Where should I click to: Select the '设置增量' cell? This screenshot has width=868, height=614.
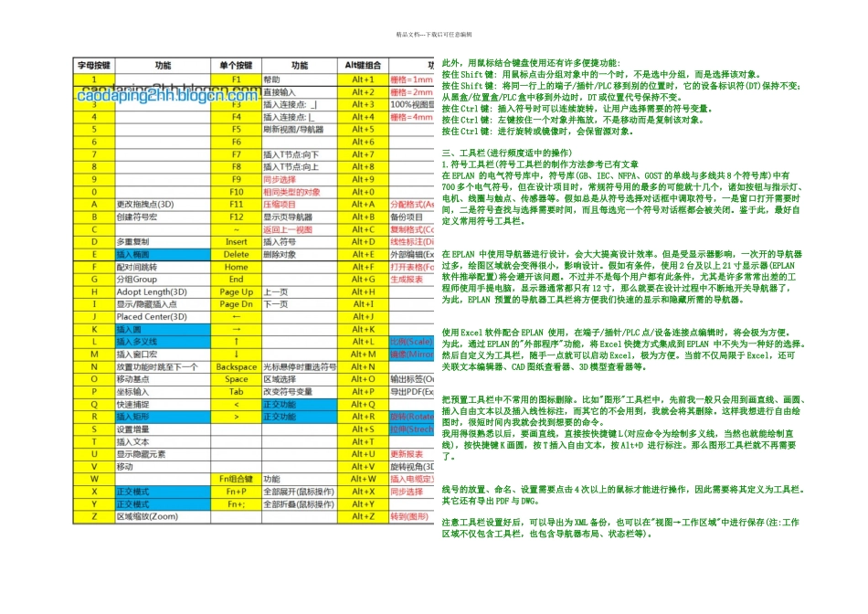[163, 429]
